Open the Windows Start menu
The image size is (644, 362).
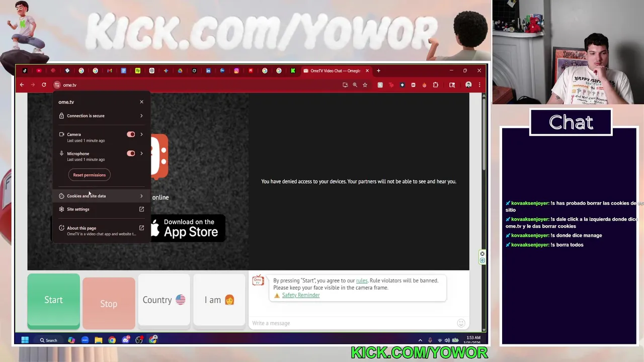click(x=25, y=340)
